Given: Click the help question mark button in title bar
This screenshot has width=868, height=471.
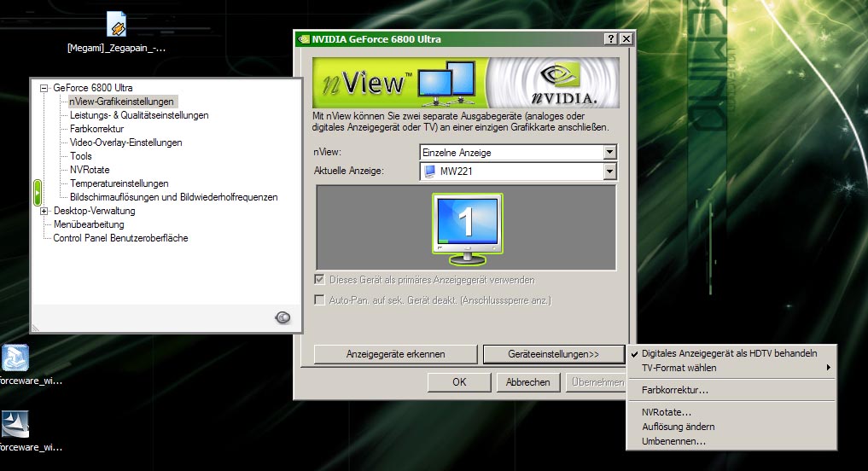Looking at the screenshot, I should coord(610,38).
